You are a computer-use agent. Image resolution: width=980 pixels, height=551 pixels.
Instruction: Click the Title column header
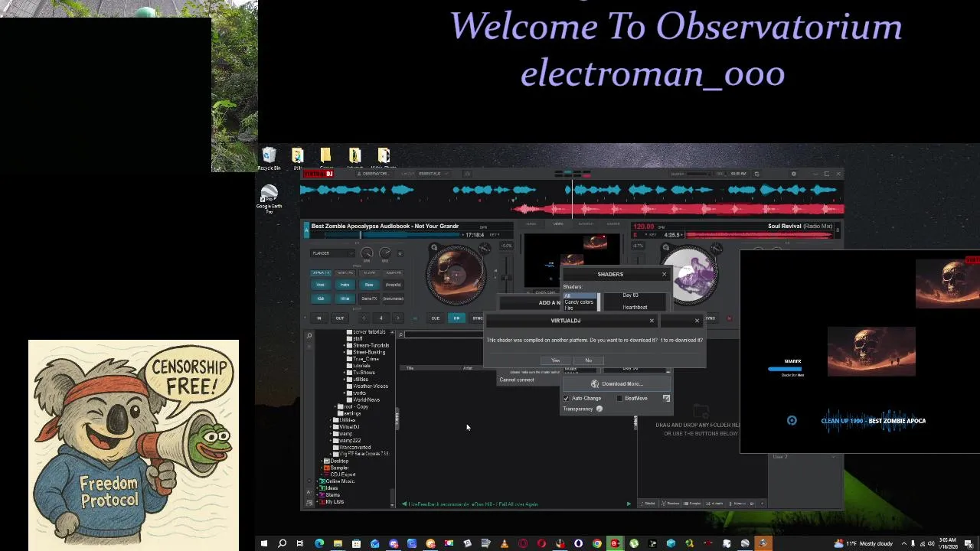[410, 368]
